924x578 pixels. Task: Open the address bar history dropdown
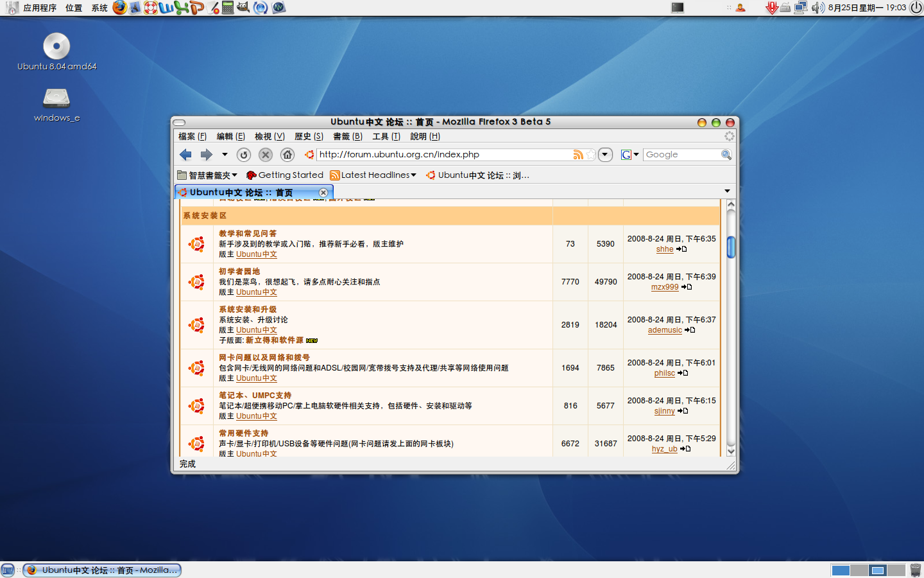[x=605, y=155]
